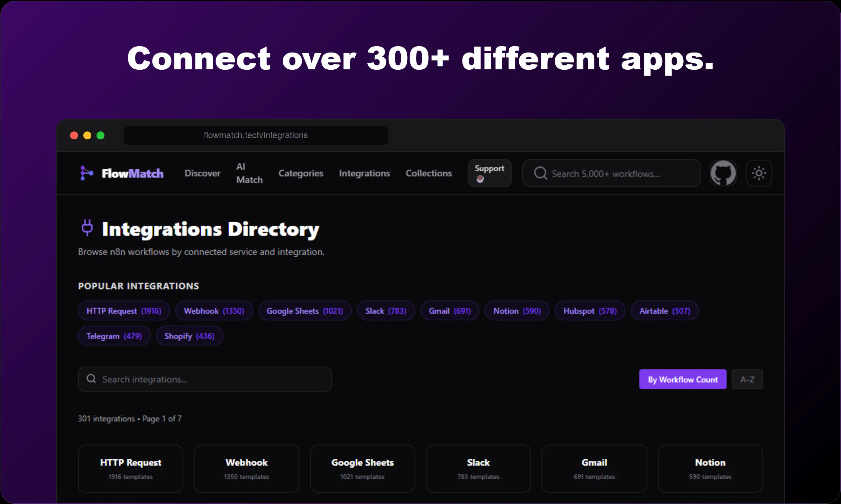
Task: Open the AI Match nav item
Action: coord(249,173)
